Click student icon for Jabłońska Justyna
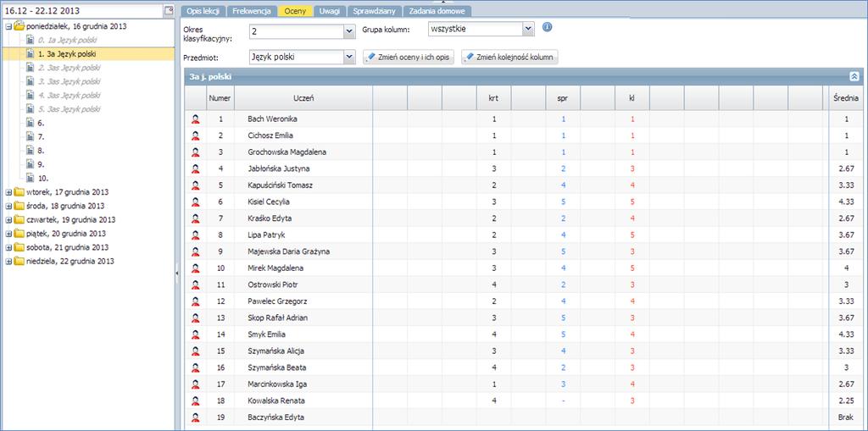Viewport: 868px width, 431px height. coord(196,169)
